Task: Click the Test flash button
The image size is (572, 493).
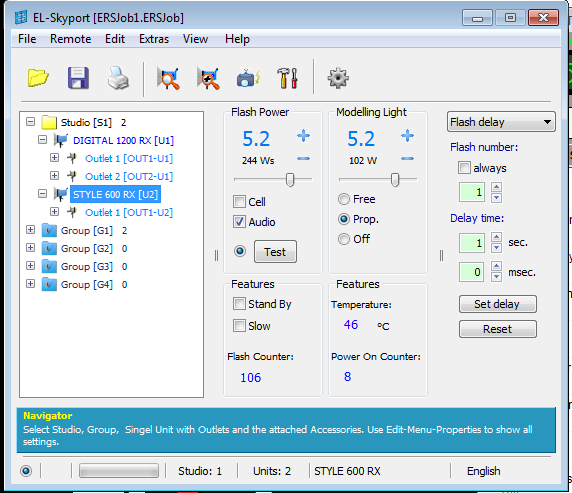Action: [x=275, y=251]
